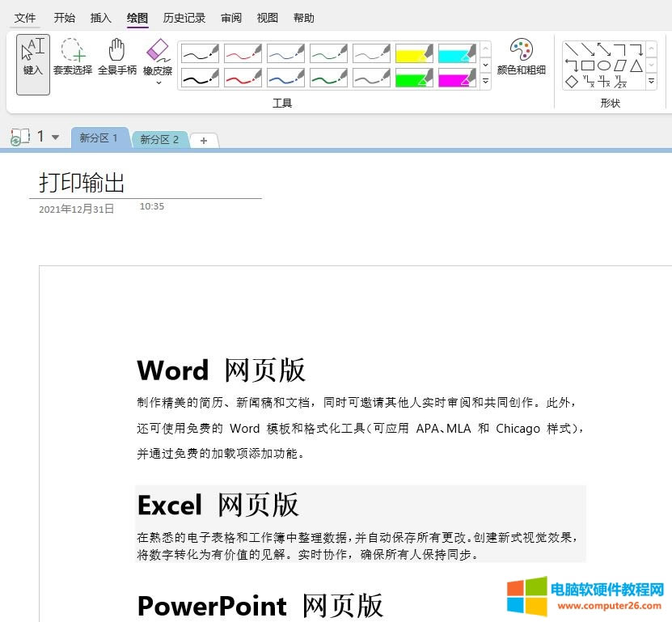Activate the Lasso Select (套索选择) tool
672x622 pixels.
(73, 57)
